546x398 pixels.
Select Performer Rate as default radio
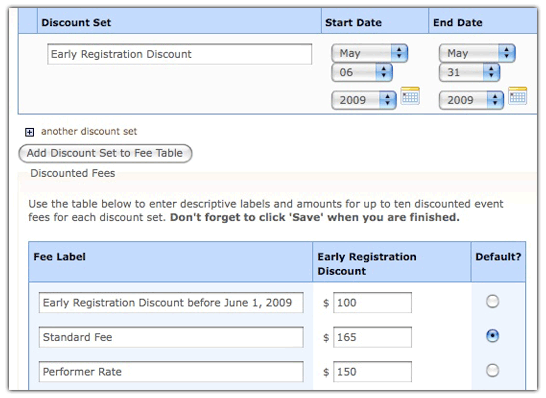pyautogui.click(x=492, y=370)
